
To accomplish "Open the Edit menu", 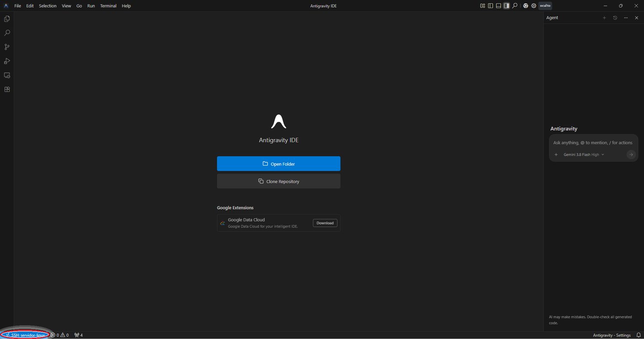I will point(30,6).
